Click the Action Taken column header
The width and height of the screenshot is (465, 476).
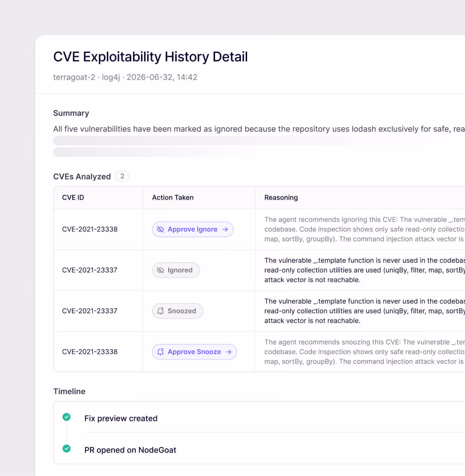(x=173, y=197)
